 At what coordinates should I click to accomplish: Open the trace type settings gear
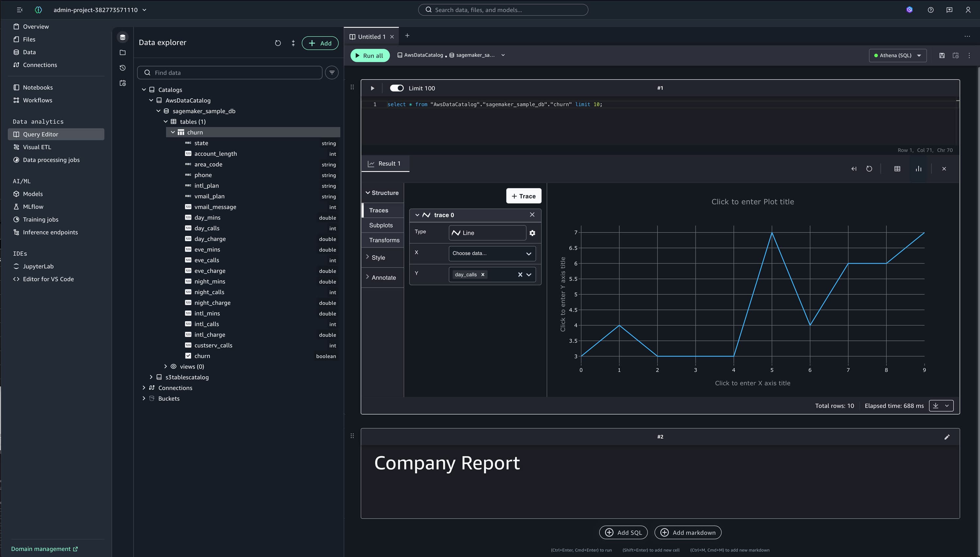coord(532,233)
